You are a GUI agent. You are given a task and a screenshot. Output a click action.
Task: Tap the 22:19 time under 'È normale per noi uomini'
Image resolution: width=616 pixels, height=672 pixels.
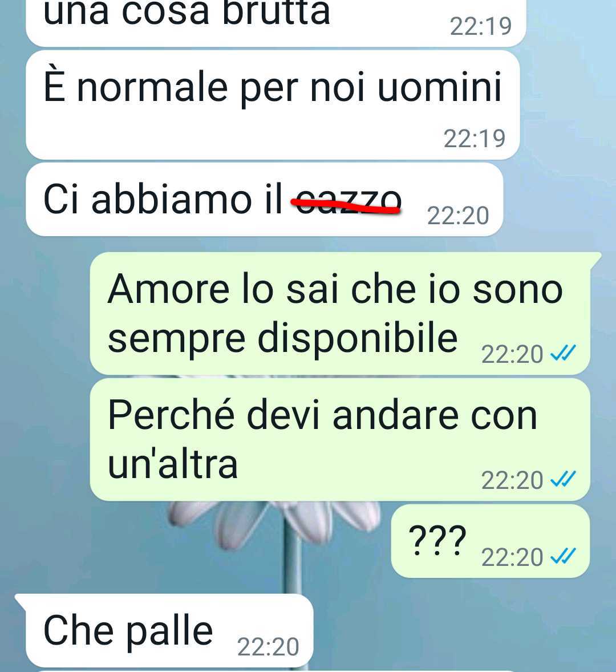click(x=475, y=139)
